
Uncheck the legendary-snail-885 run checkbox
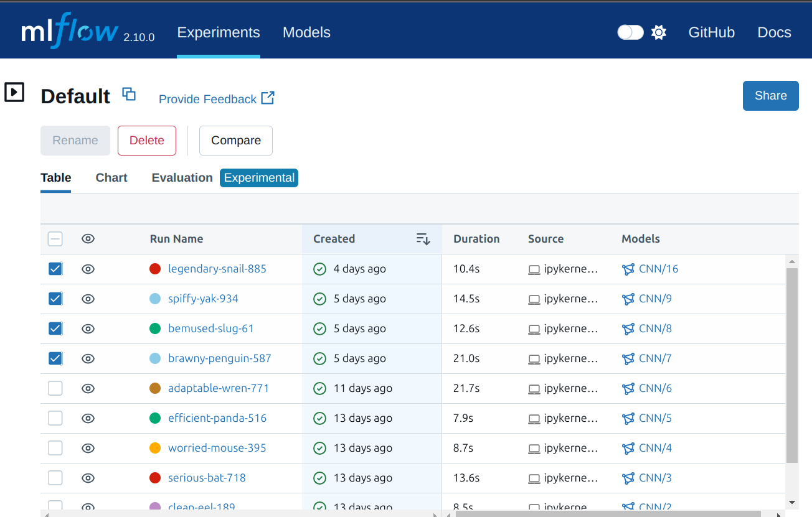[55, 269]
